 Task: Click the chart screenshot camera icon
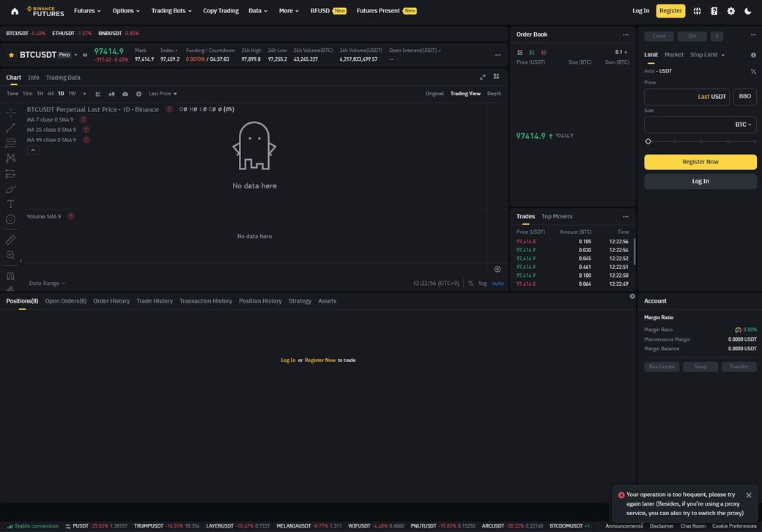click(x=125, y=94)
